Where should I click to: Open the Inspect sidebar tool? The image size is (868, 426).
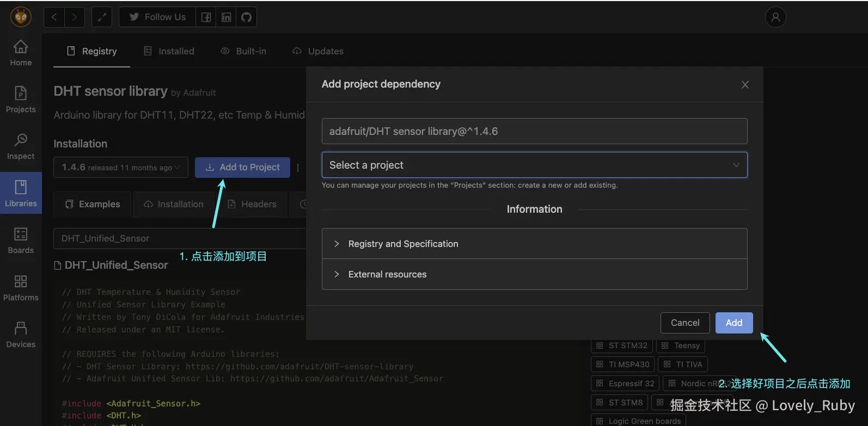point(21,146)
